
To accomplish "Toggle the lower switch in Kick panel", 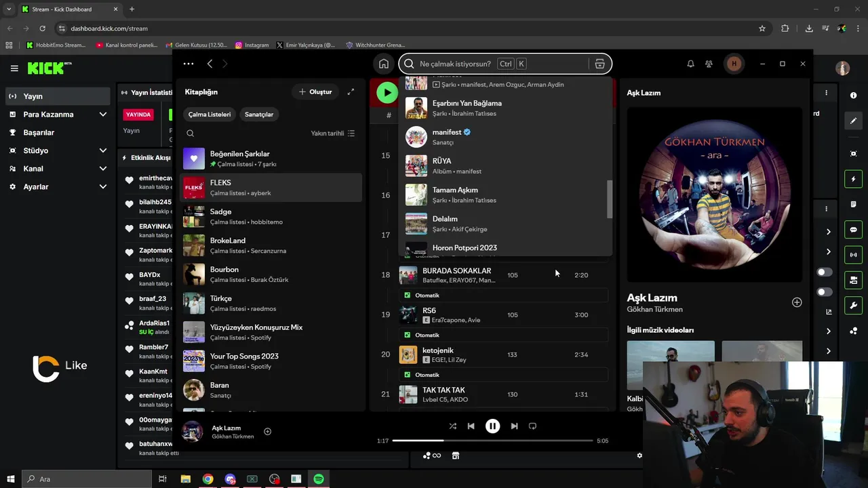I will (x=825, y=292).
